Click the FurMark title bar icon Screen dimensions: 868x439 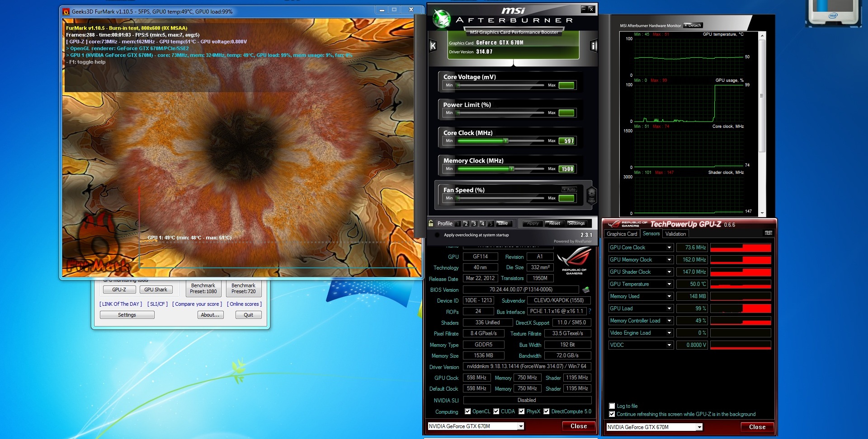(66, 12)
